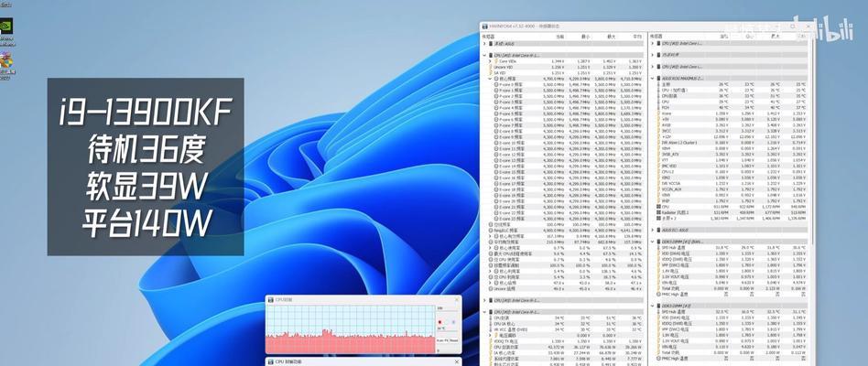
Task: Select the AVSB voltage row
Action: click(x=732, y=125)
